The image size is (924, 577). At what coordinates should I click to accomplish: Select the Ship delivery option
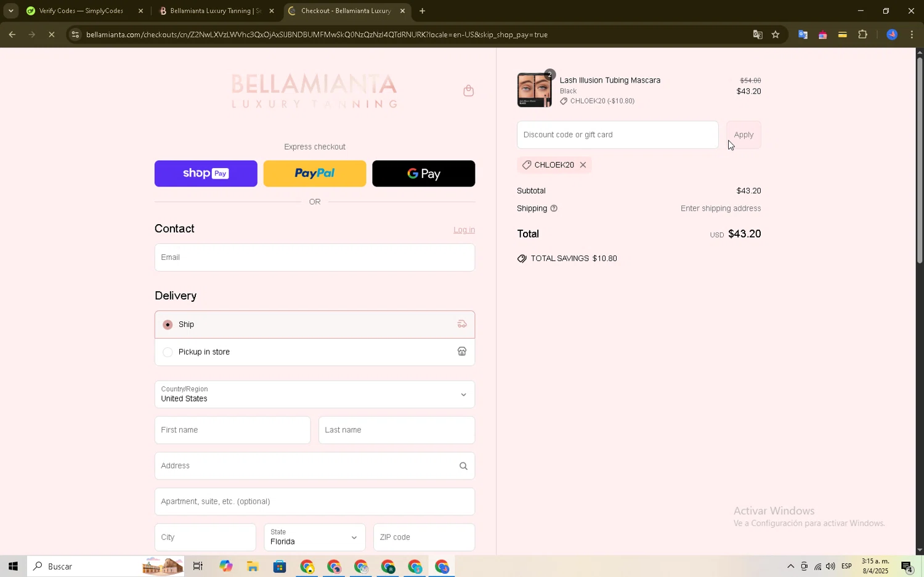click(x=315, y=325)
